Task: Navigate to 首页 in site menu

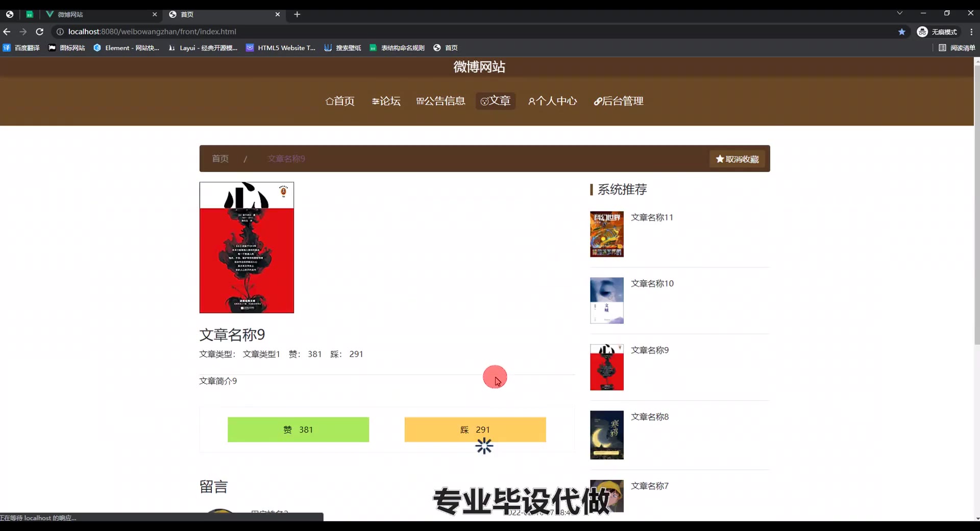Action: point(340,101)
